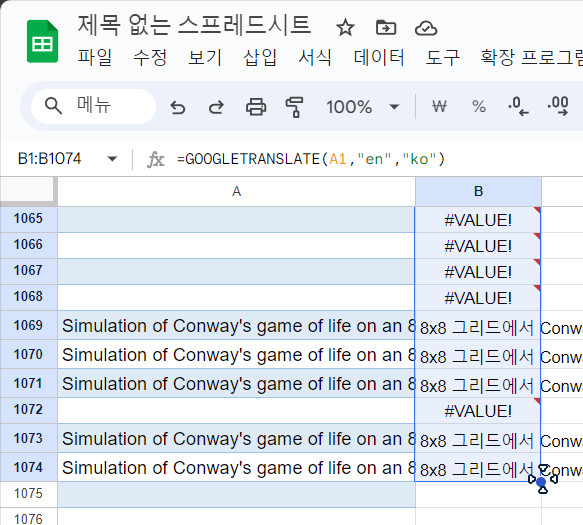Open the 수정 menu
Viewport: 583px width, 525px height.
pyautogui.click(x=150, y=58)
